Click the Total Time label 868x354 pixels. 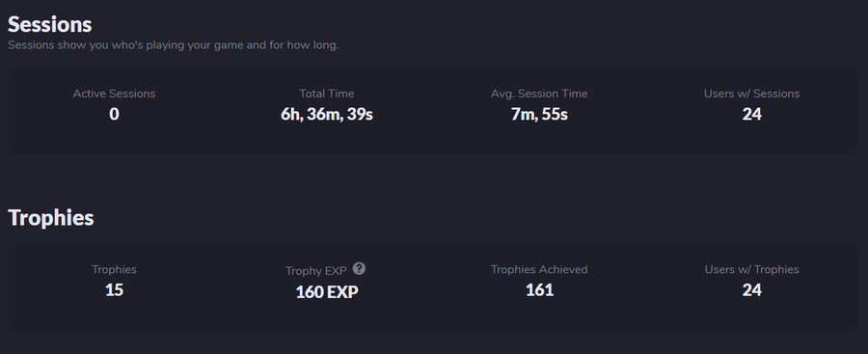tap(327, 94)
